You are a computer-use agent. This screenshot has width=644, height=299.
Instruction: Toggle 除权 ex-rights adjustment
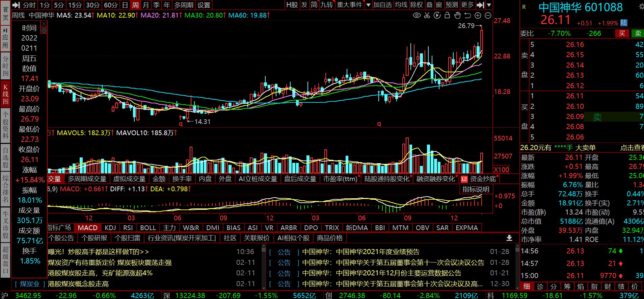point(416,5)
